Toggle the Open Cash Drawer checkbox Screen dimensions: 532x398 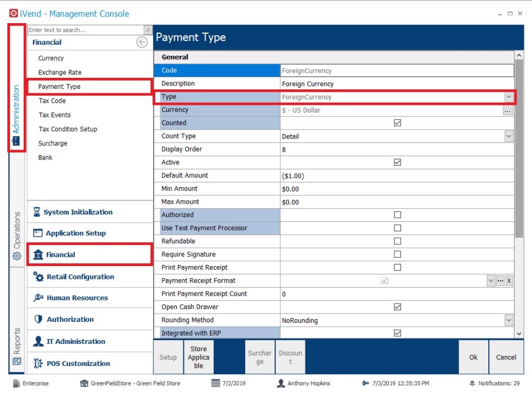coord(398,307)
